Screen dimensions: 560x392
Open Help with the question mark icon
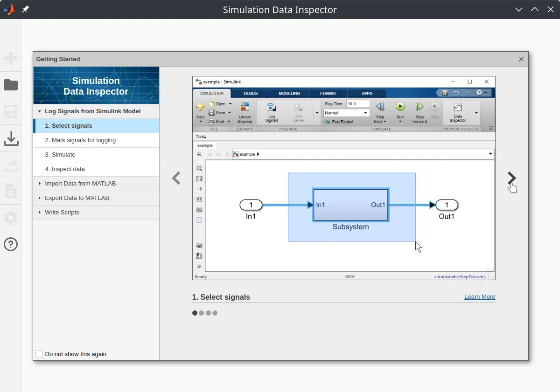(x=11, y=244)
